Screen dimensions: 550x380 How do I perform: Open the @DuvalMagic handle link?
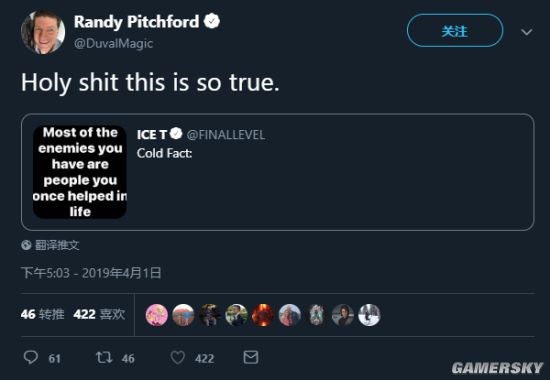pos(113,44)
